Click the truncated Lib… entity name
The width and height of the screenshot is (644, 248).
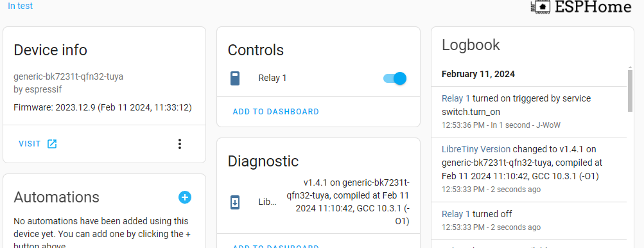[x=267, y=202]
